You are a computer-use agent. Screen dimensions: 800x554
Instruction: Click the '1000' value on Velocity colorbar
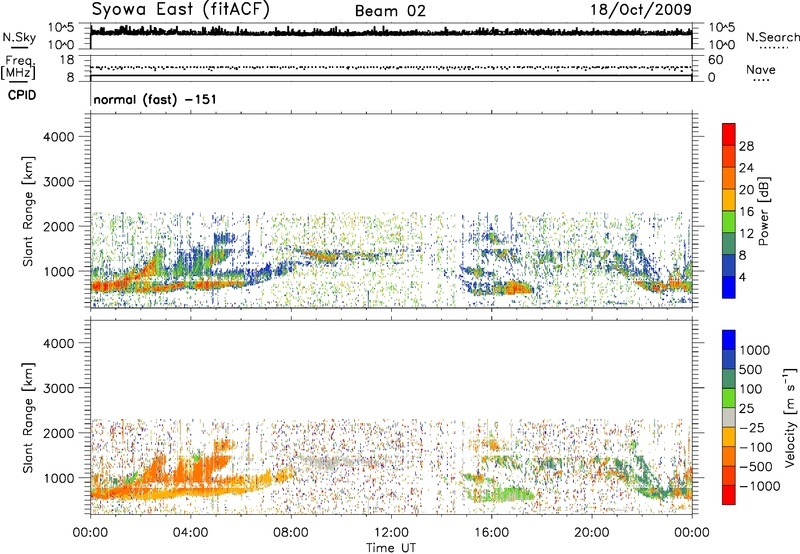coord(754,350)
